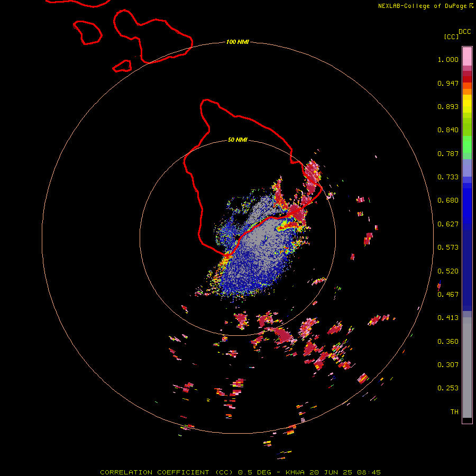Click the 50 NMI range ring label

click(237, 140)
